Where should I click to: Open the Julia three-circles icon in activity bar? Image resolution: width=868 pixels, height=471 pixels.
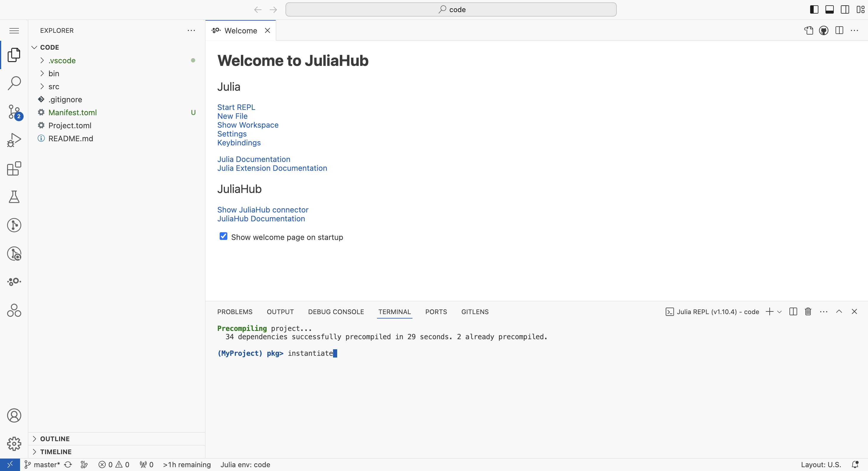click(x=14, y=310)
